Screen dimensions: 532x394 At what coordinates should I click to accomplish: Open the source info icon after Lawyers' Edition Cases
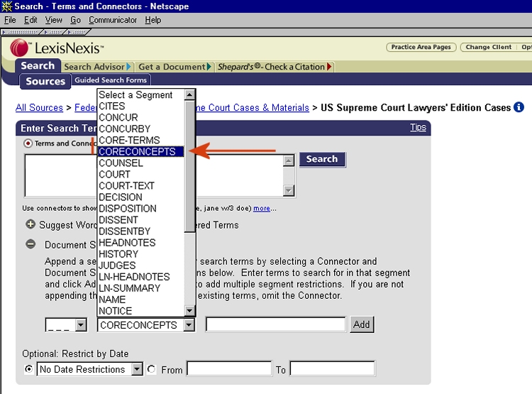click(x=519, y=107)
